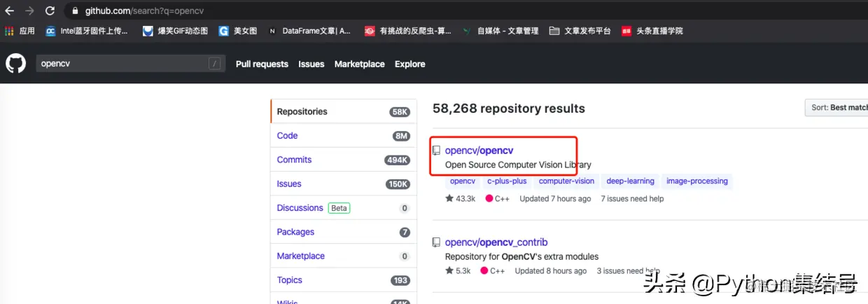Click the opencv topic tag
This screenshot has width=868, height=304.
click(463, 181)
